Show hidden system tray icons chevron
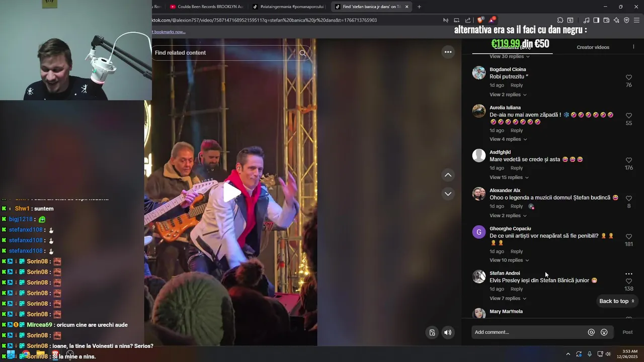Screen dimensions: 644x362 [x=568, y=354]
